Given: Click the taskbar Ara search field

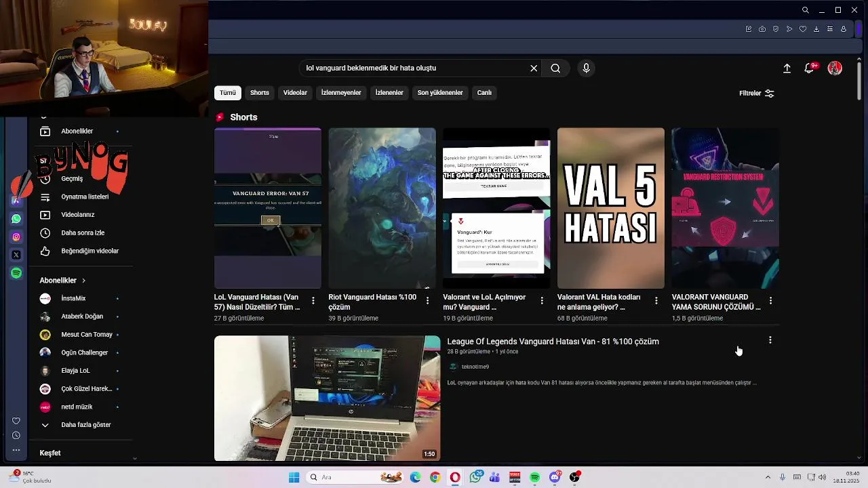Looking at the screenshot, I should [355, 477].
